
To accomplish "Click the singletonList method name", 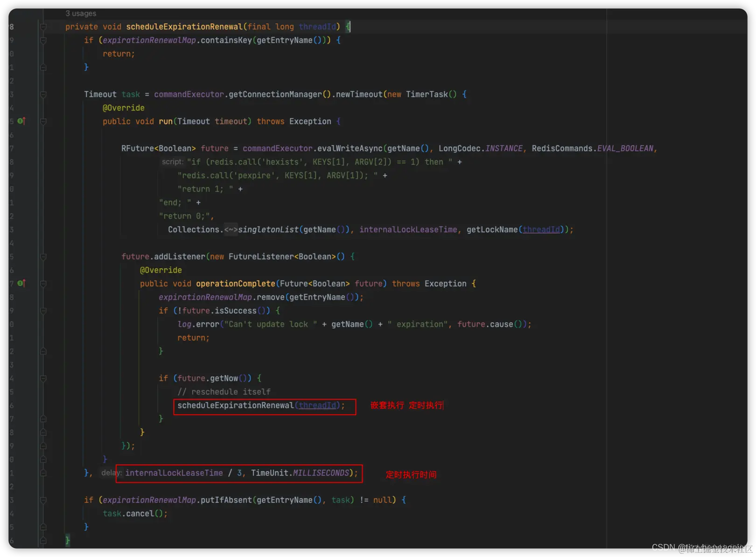I will click(x=268, y=230).
